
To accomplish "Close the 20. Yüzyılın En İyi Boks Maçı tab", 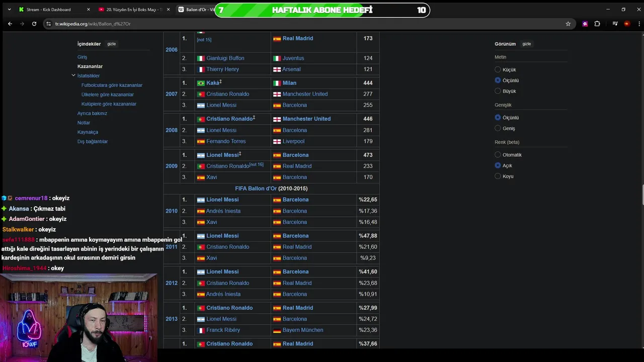I will [x=169, y=10].
